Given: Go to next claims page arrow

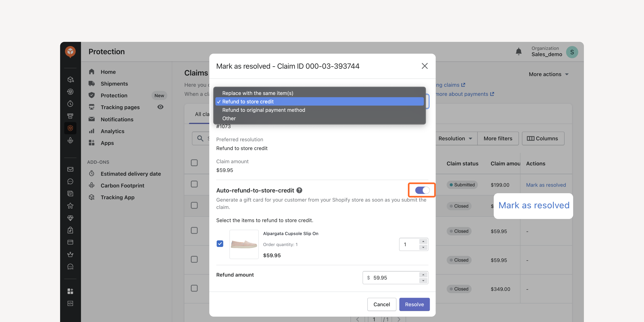Looking at the screenshot, I should [399, 319].
